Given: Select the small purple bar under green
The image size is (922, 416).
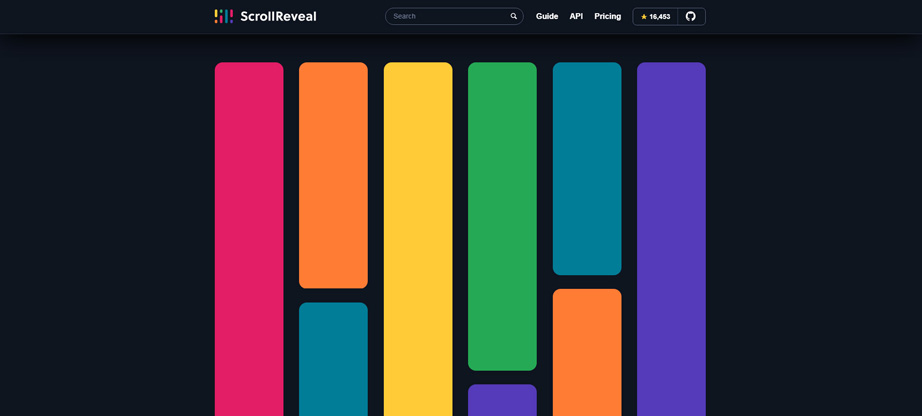Looking at the screenshot, I should (x=502, y=400).
